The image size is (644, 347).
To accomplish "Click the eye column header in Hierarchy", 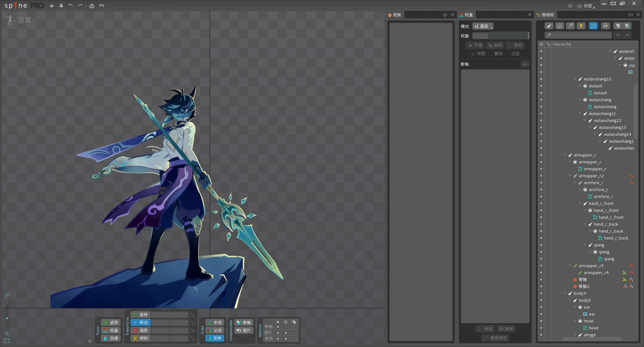I will (541, 44).
